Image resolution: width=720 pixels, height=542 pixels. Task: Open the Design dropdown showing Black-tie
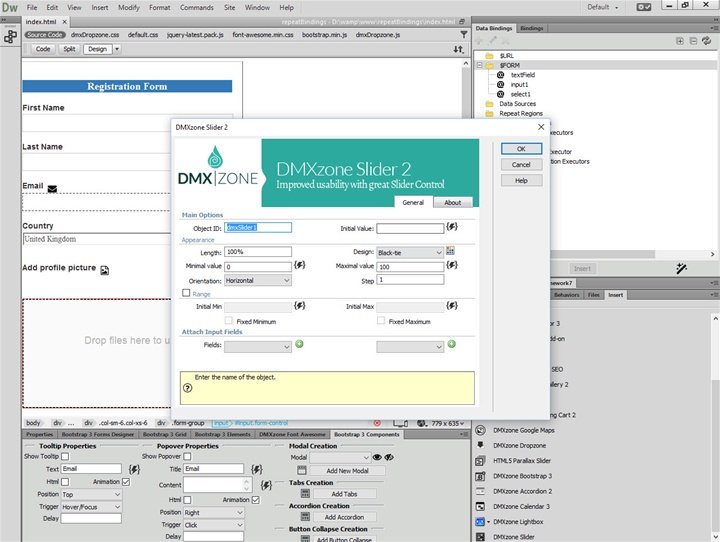click(x=410, y=253)
